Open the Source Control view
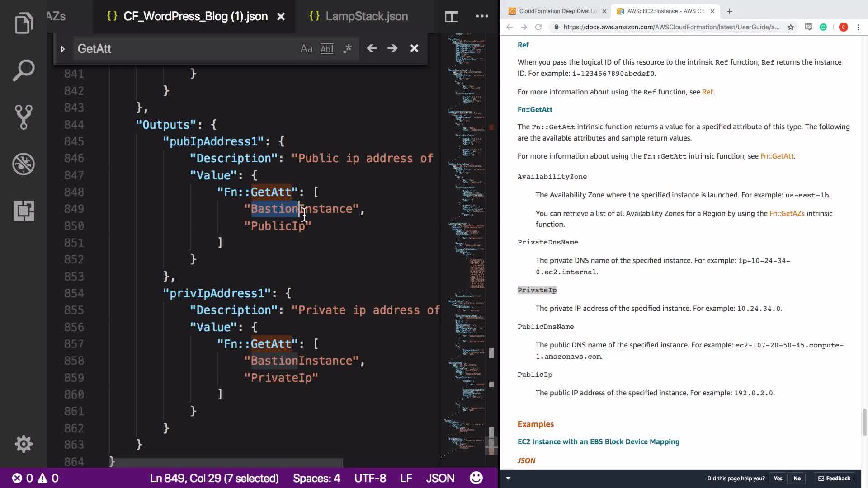 tap(24, 117)
